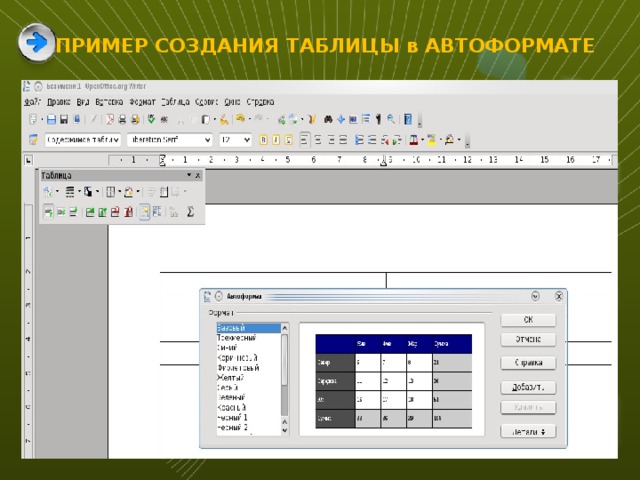
Task: Click the Справка button in the Автоформат dialog
Action: pos(528,362)
